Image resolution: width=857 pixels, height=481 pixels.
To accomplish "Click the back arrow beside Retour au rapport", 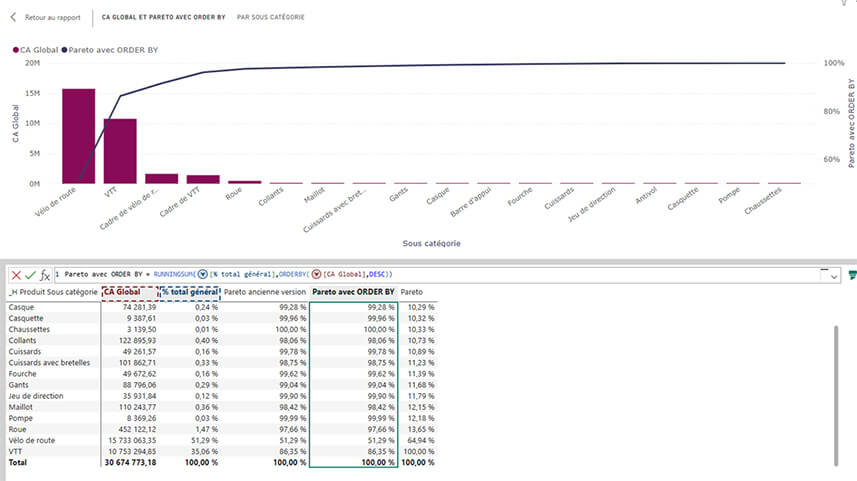I will [13, 17].
